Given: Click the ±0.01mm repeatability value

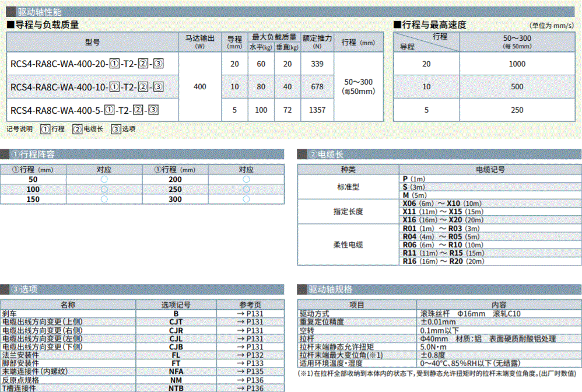Looking at the screenshot, I should coord(438,322).
